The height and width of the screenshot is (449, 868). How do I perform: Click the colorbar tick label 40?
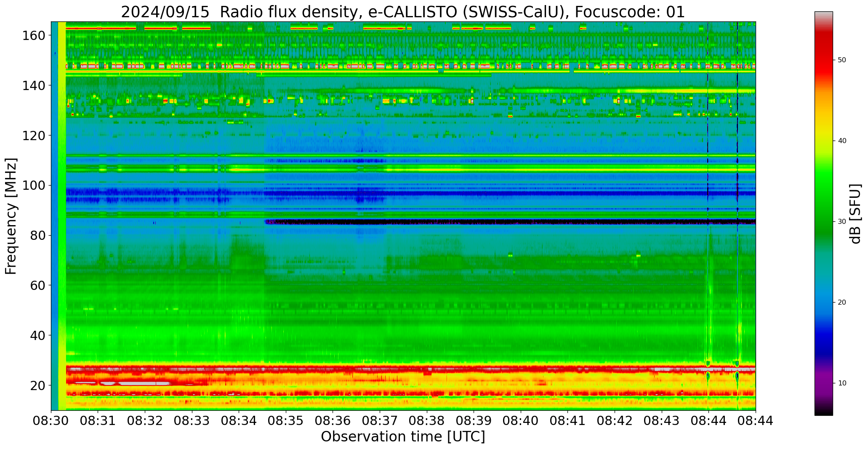(842, 141)
